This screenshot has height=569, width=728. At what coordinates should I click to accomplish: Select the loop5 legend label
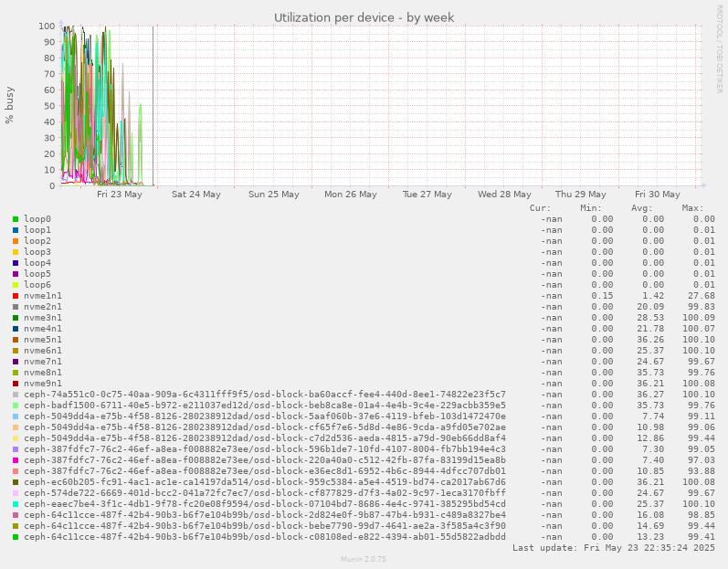pos(37,274)
